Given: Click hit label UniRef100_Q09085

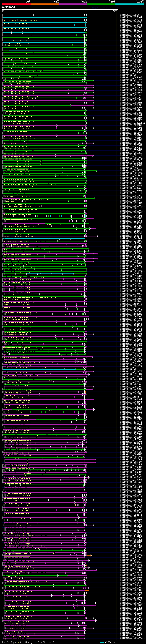Looking at the screenshot, I should [x=131, y=45].
